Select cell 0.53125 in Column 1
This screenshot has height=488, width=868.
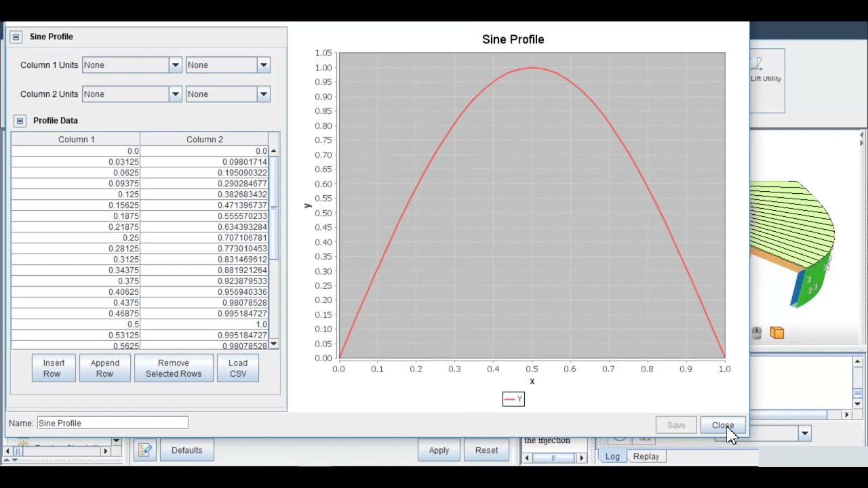click(76, 335)
